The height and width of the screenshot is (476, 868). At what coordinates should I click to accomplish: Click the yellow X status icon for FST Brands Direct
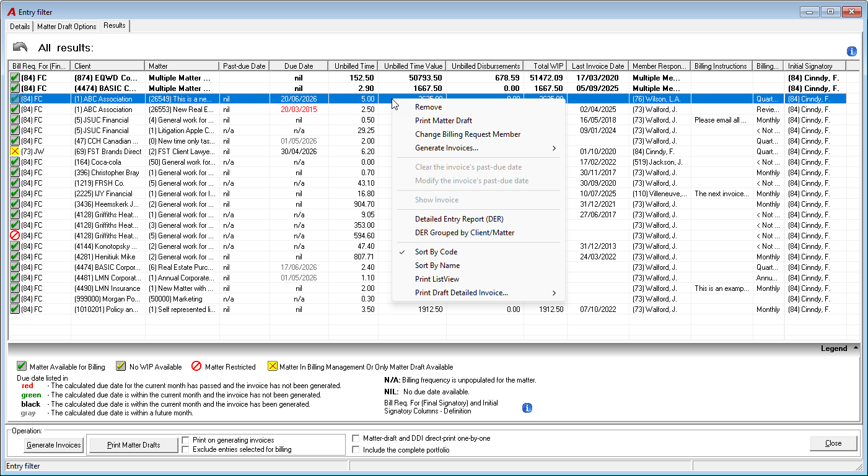pyautogui.click(x=15, y=152)
